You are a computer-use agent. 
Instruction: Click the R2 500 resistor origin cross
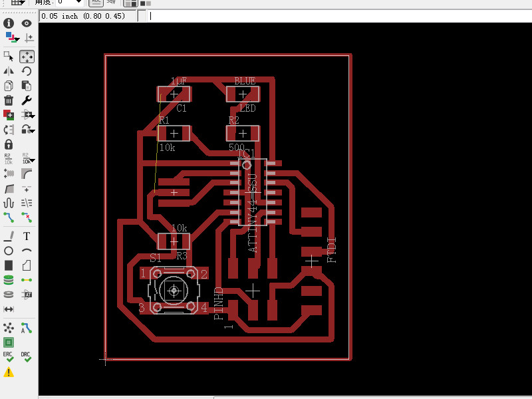(x=243, y=134)
